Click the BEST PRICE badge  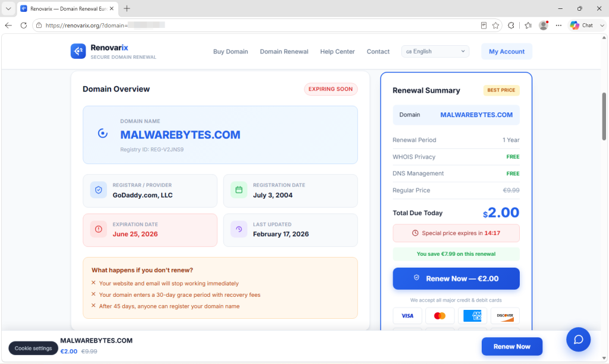coord(501,90)
